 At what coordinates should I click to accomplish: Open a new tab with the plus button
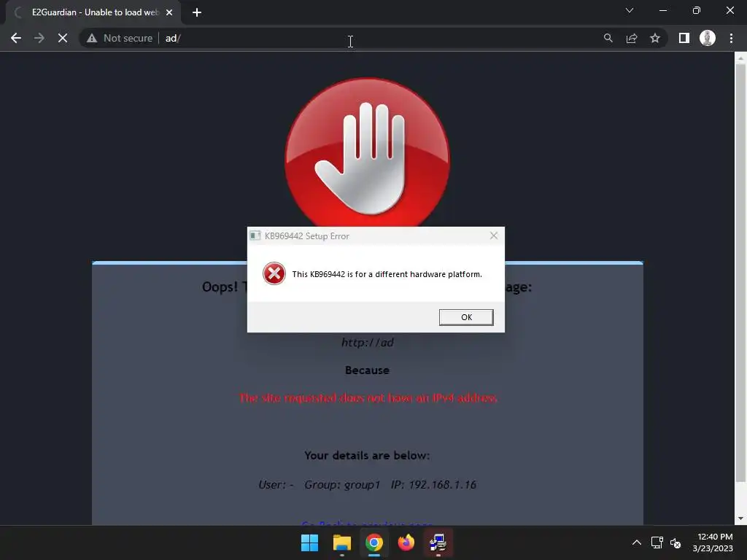197,12
